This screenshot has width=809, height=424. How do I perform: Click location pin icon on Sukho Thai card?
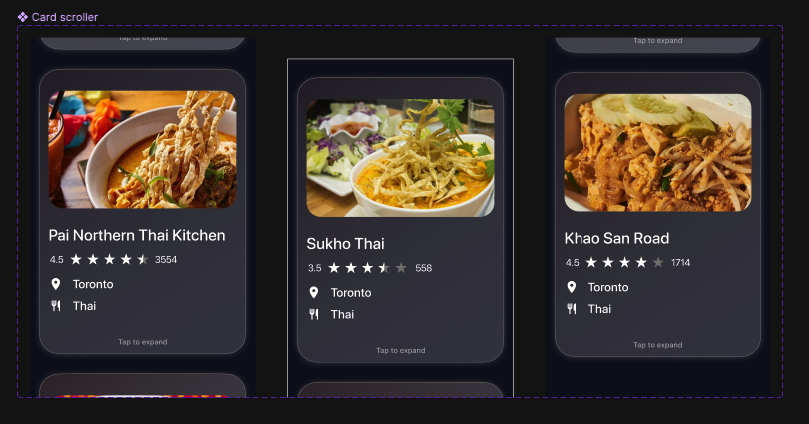(x=314, y=292)
